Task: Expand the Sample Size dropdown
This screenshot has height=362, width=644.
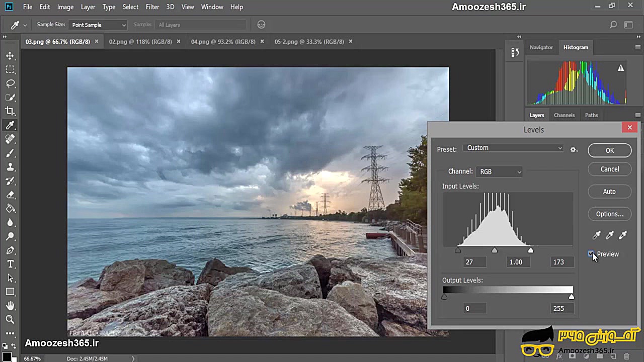Action: (x=98, y=25)
